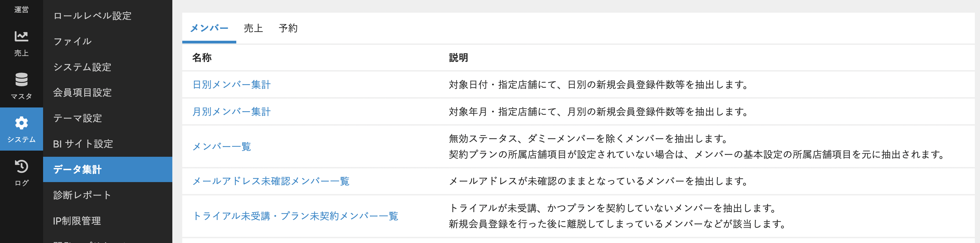Open the 日別メンバー集計 link
Image resolution: width=980 pixels, height=243 pixels.
(x=231, y=85)
